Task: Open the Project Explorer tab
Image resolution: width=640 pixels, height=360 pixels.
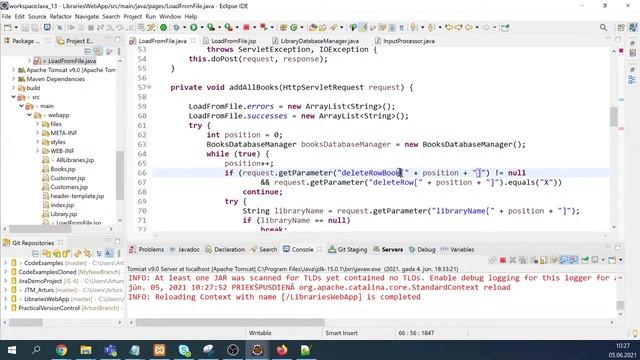Action: pos(76,41)
